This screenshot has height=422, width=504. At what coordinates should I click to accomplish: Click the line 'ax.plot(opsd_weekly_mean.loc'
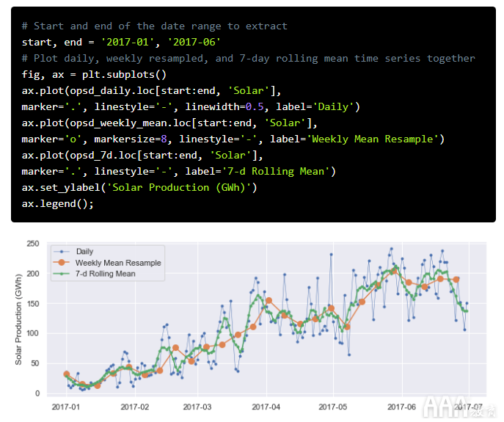click(169, 123)
